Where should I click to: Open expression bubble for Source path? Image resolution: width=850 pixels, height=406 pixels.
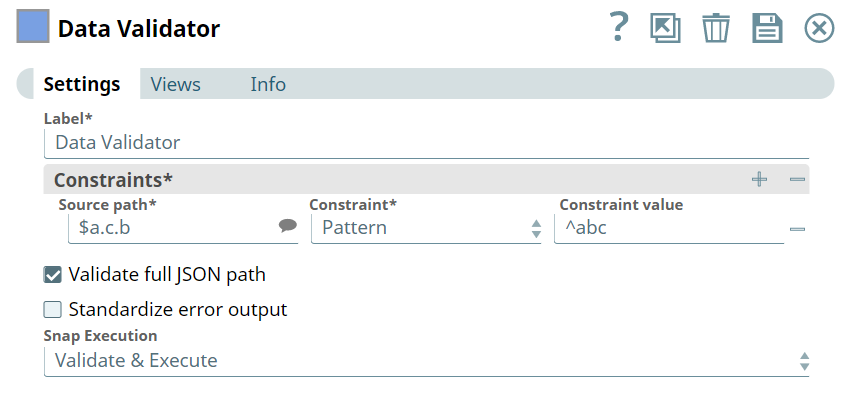tap(288, 227)
